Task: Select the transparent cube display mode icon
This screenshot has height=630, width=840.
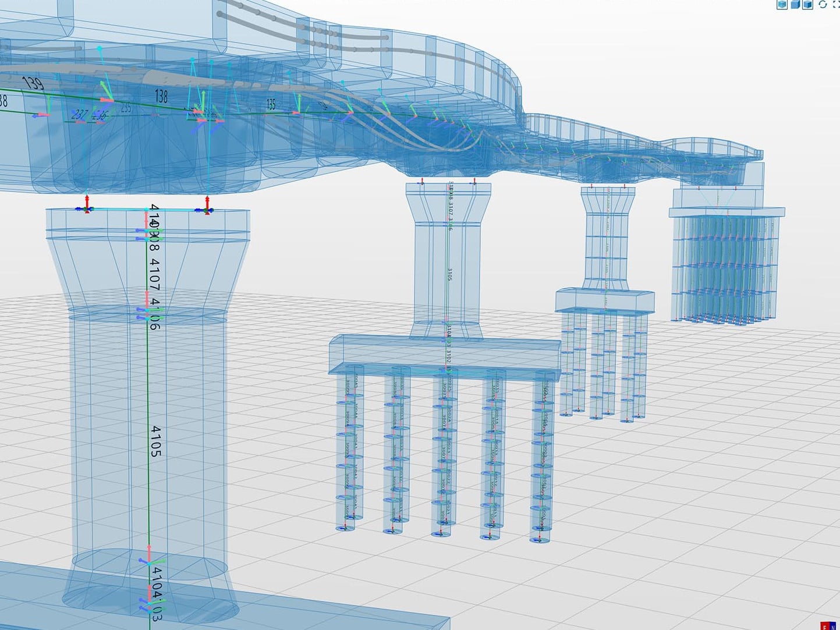Action: coord(782,5)
